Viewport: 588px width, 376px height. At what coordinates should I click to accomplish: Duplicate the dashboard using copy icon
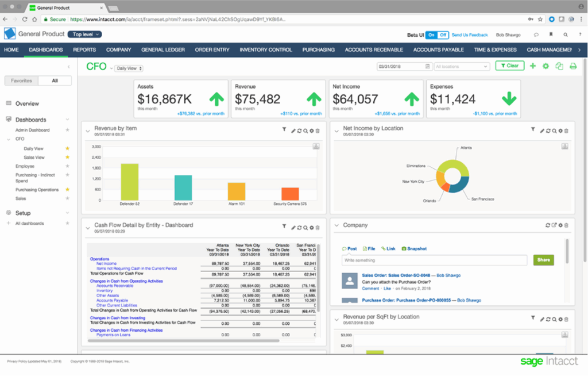559,66
